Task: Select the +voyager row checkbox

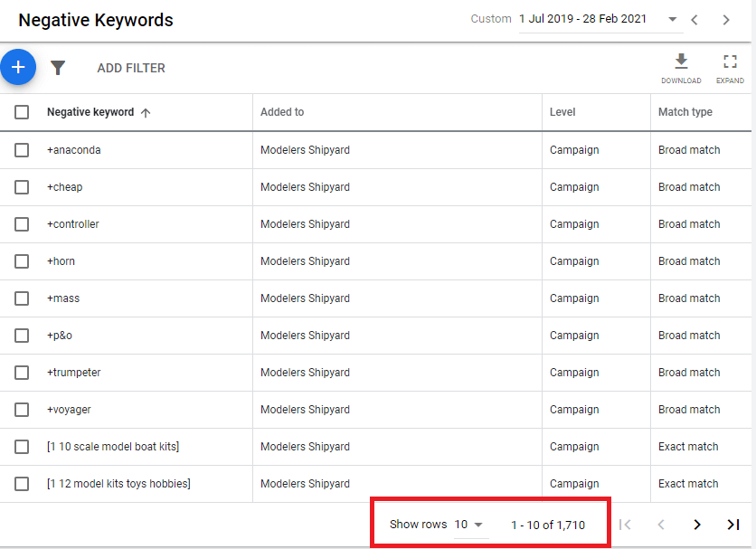Action: click(x=22, y=410)
